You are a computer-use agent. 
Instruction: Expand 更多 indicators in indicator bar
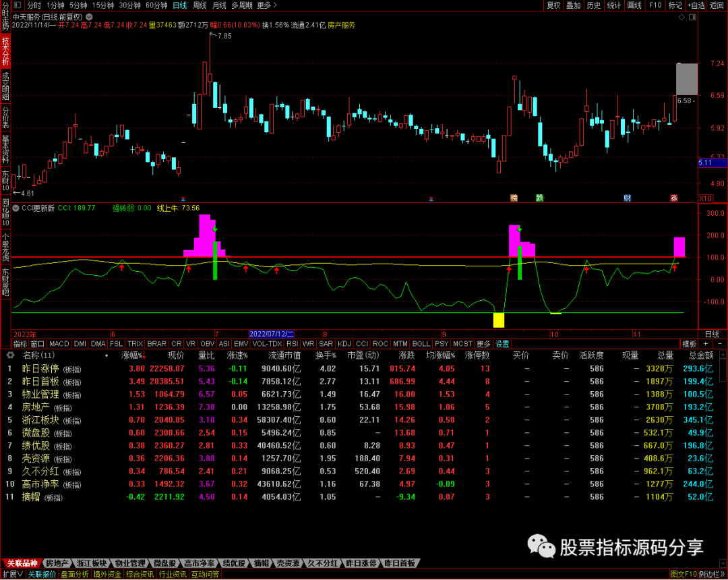(483, 344)
